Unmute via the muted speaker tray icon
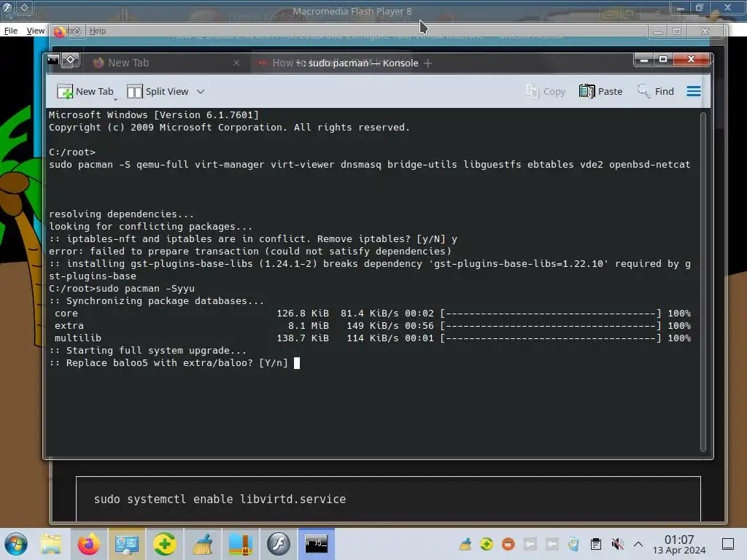 coord(617,544)
